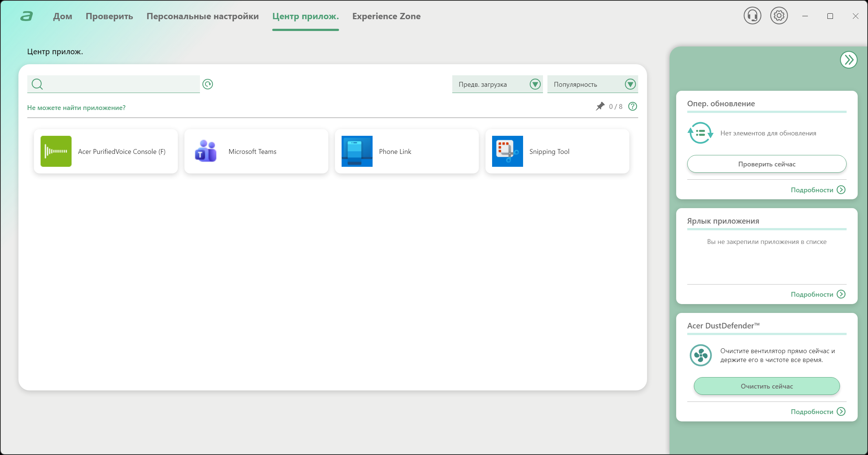Open the gear settings icon

[779, 16]
